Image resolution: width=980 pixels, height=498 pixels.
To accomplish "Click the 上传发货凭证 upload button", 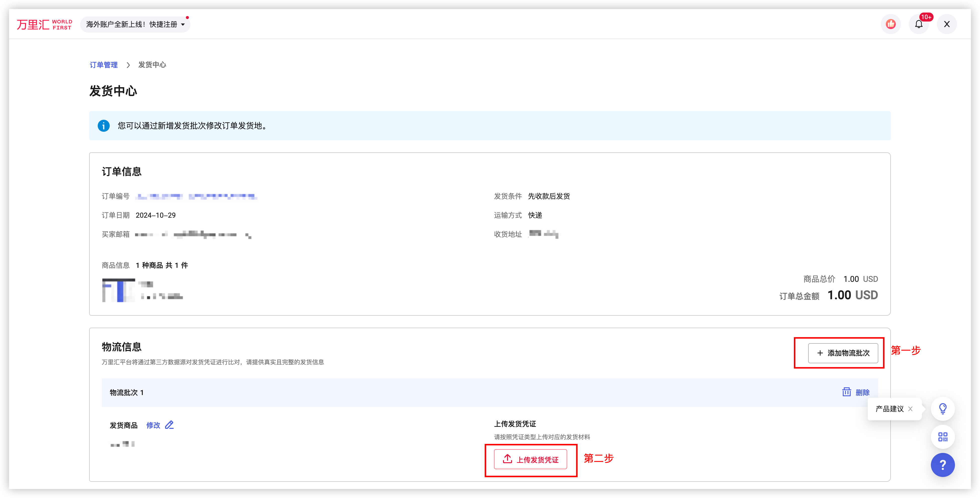I will 530,459.
